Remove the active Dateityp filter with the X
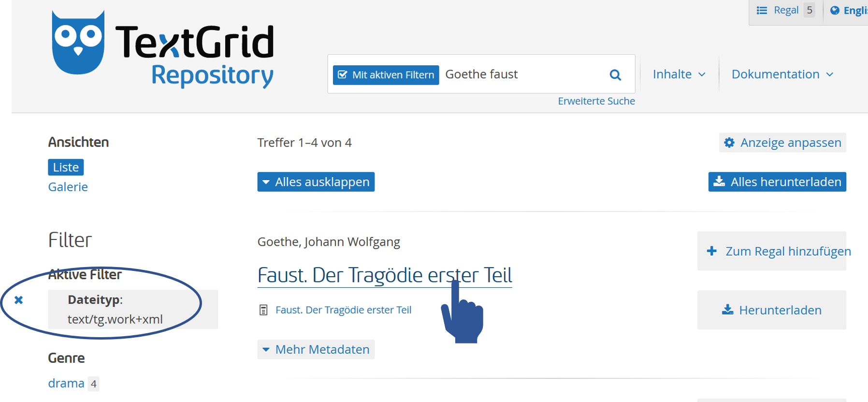Viewport: 868px width, 402px height. tap(19, 300)
